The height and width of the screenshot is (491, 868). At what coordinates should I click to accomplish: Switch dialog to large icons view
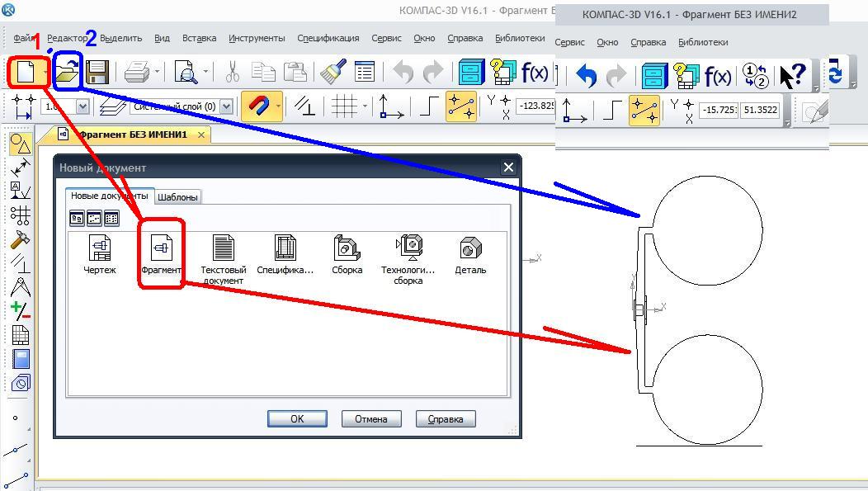pyautogui.click(x=77, y=218)
